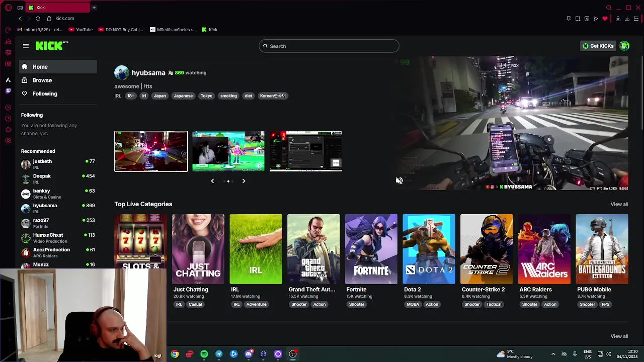Open the Gmail Inbox bookmark
Viewport: 644px width, 362px height.
coord(40,30)
